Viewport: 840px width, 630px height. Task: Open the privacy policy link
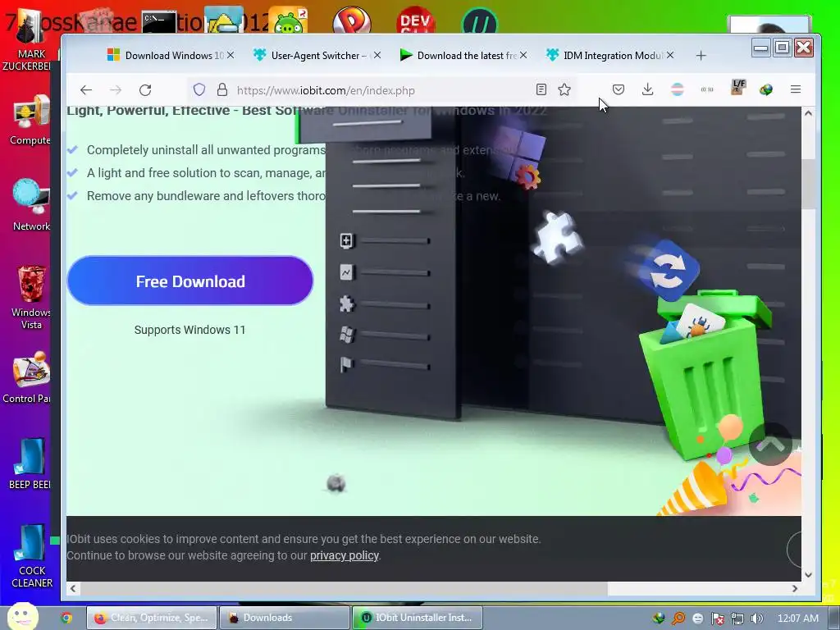coord(345,555)
